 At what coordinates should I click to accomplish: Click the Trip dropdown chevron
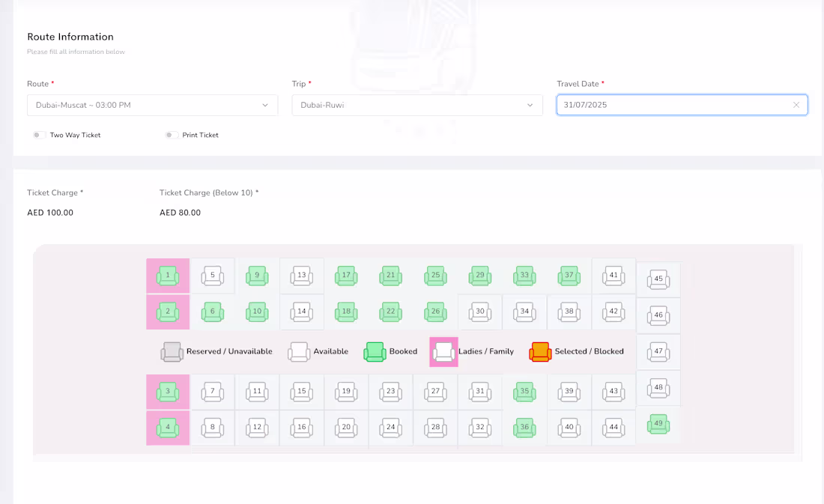point(530,105)
